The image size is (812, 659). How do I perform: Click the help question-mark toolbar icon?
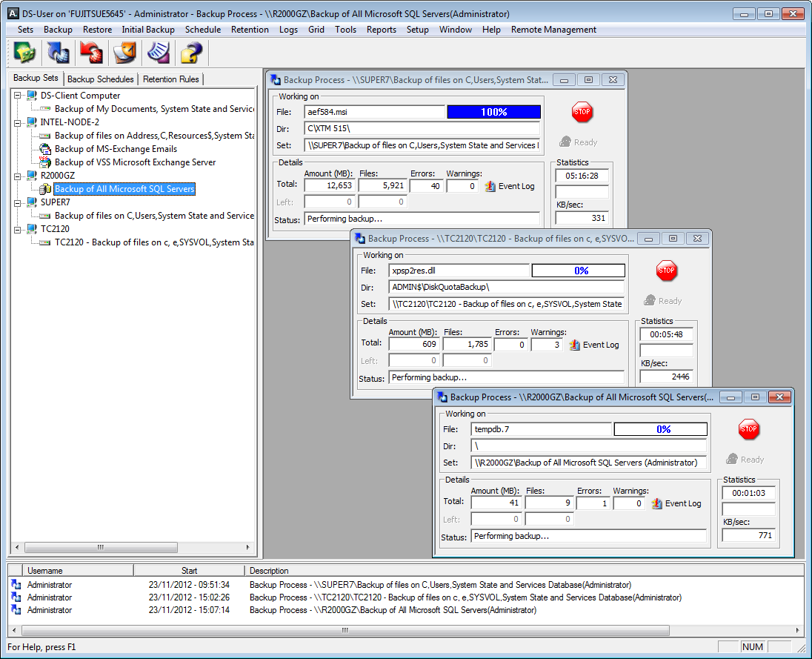click(x=192, y=53)
